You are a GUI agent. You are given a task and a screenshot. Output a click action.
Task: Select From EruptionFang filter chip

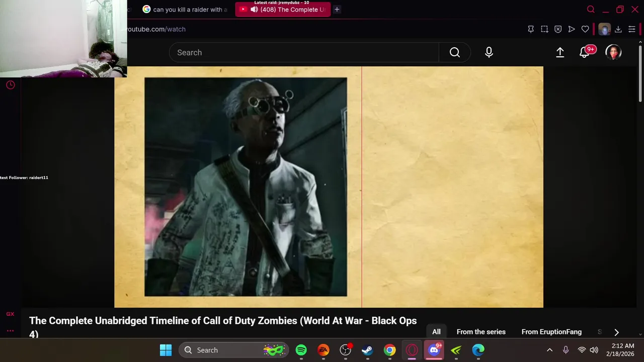point(551,332)
